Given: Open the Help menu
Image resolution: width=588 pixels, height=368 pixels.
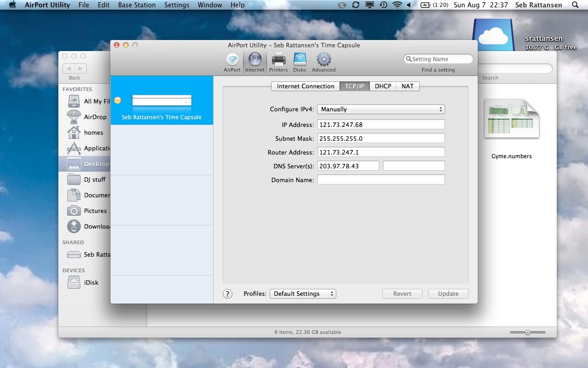Looking at the screenshot, I should coord(237,5).
